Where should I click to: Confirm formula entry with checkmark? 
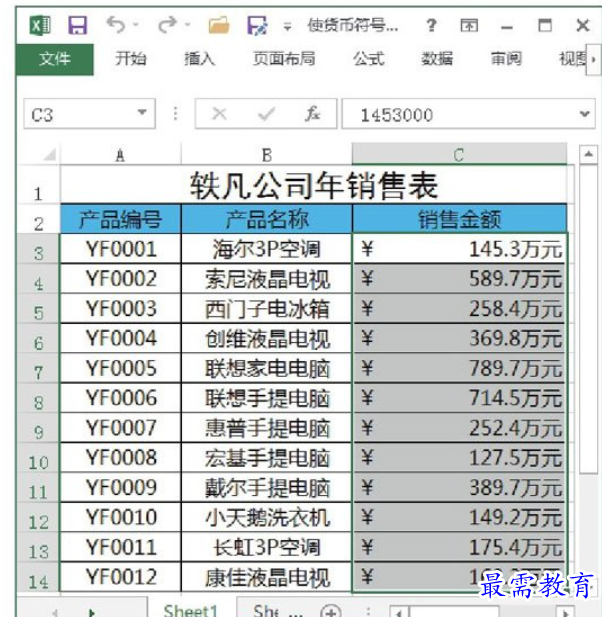coord(266,114)
